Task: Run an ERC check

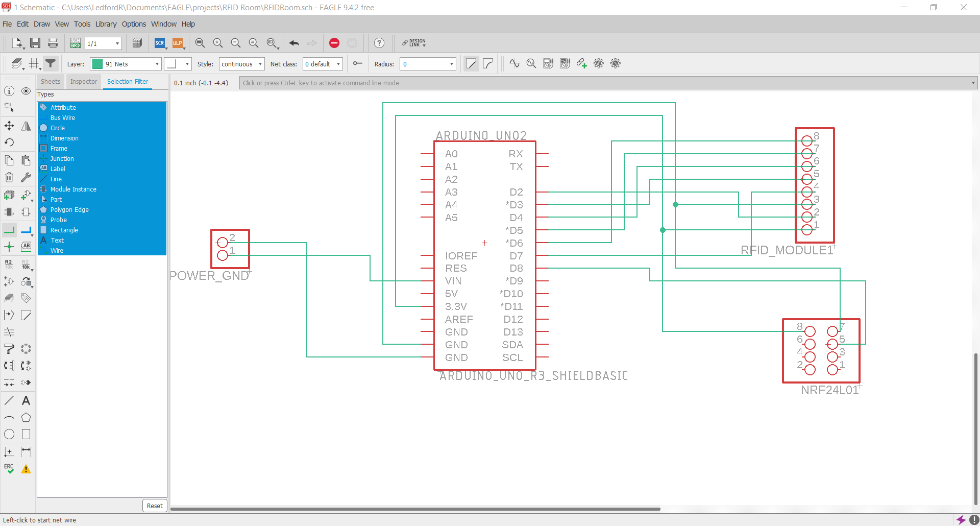Action: (9, 468)
